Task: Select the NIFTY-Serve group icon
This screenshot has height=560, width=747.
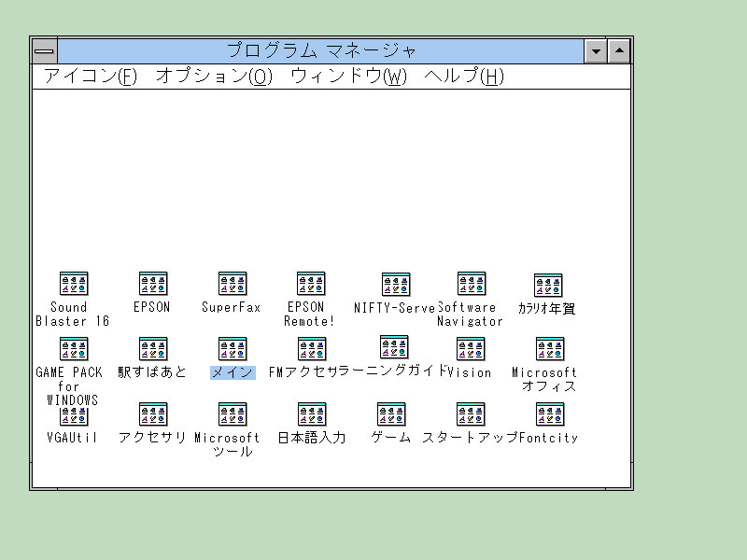Action: pos(396,285)
